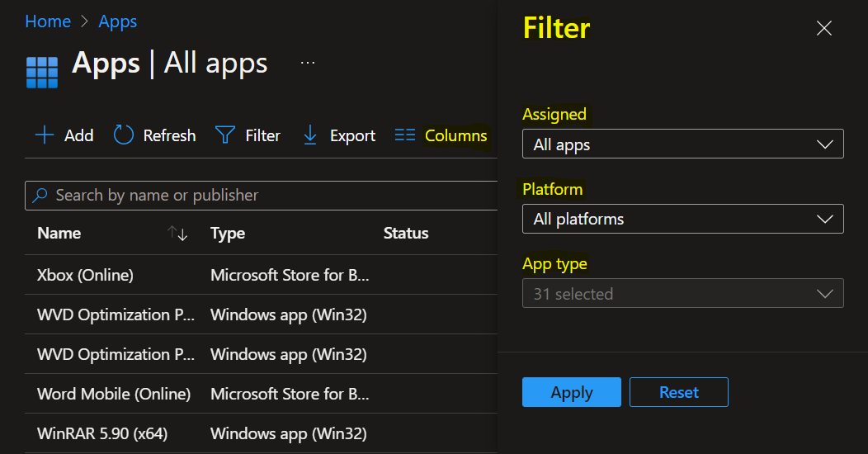This screenshot has width=868, height=454.
Task: Click the Export download arrow icon
Action: click(x=310, y=135)
